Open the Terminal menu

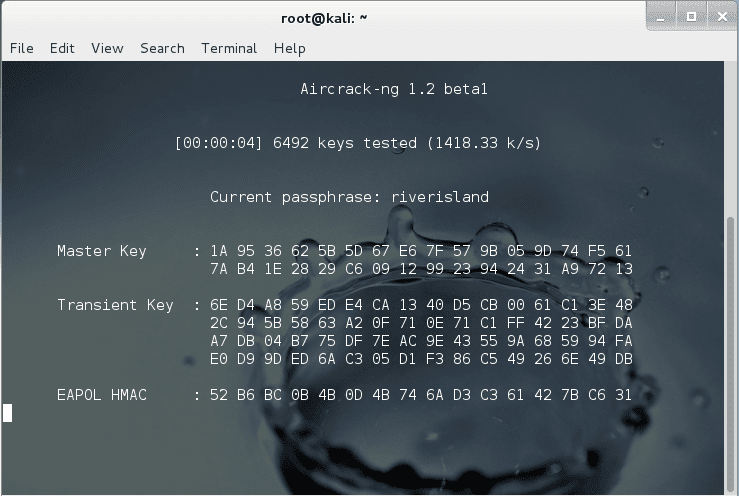(229, 48)
